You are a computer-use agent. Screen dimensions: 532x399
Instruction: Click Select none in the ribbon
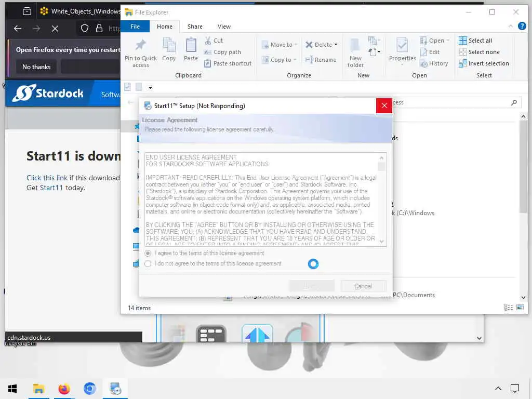point(480,52)
